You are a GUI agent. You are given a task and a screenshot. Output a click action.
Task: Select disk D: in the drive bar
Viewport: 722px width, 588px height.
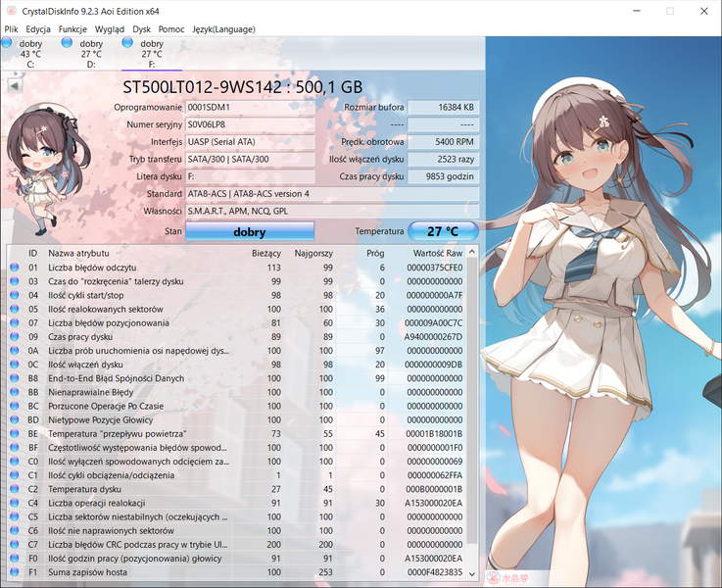pyautogui.click(x=91, y=54)
